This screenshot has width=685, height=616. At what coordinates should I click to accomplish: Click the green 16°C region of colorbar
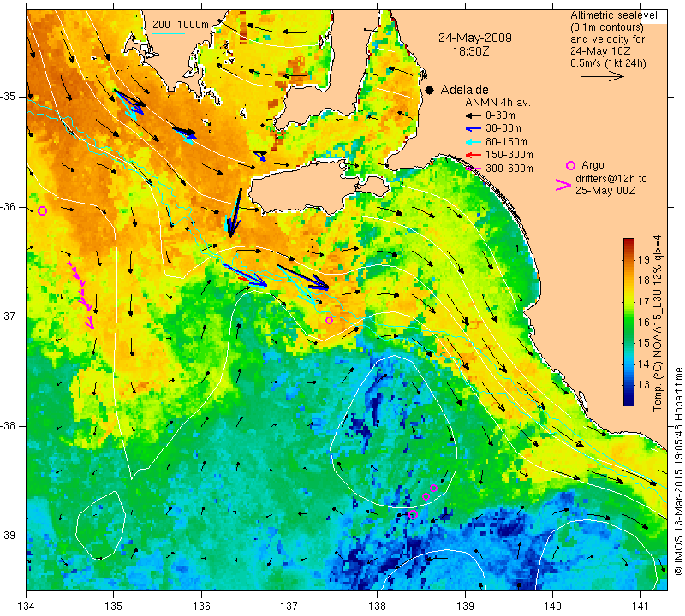coord(628,323)
